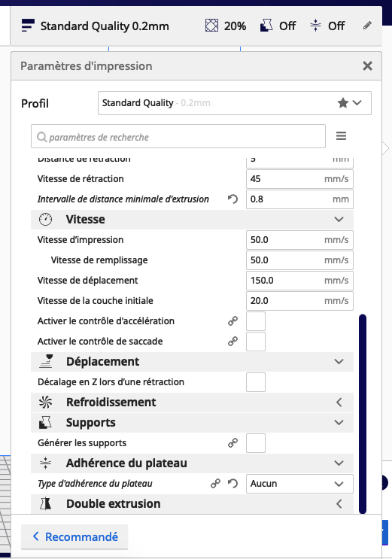Click the infill 20% icon in header
The height and width of the screenshot is (559, 392).
click(x=211, y=26)
